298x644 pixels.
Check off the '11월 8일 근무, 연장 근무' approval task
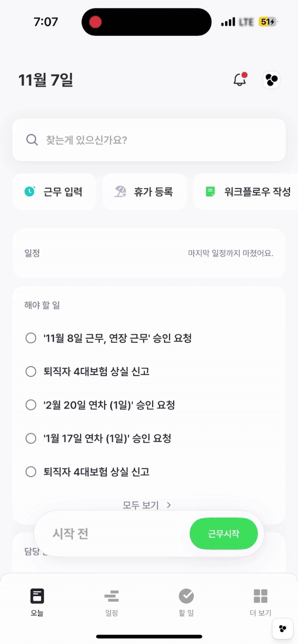click(31, 338)
